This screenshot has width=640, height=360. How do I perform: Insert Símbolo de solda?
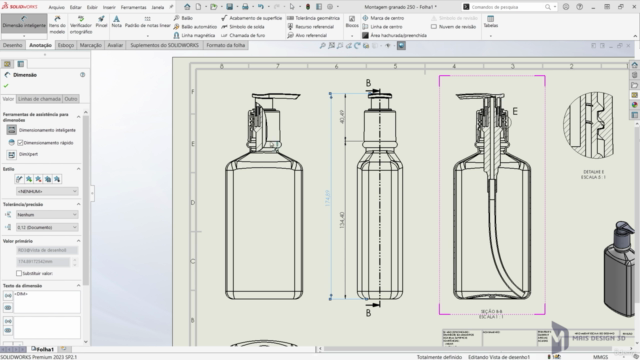click(x=243, y=27)
